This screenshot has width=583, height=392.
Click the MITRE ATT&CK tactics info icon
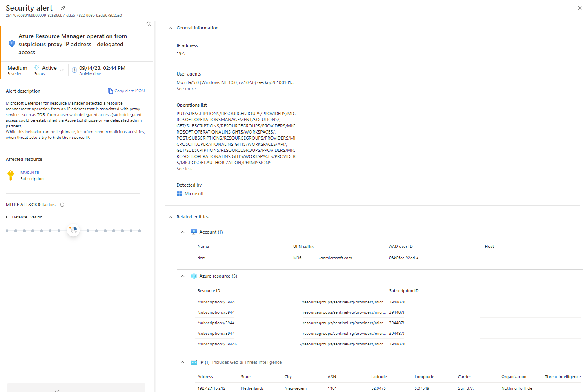pos(62,205)
